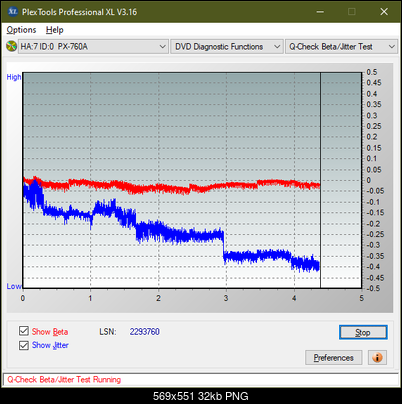The width and height of the screenshot is (402, 404).
Task: Expand the DVD Diagnostic Functions dropdown
Action: [227, 47]
